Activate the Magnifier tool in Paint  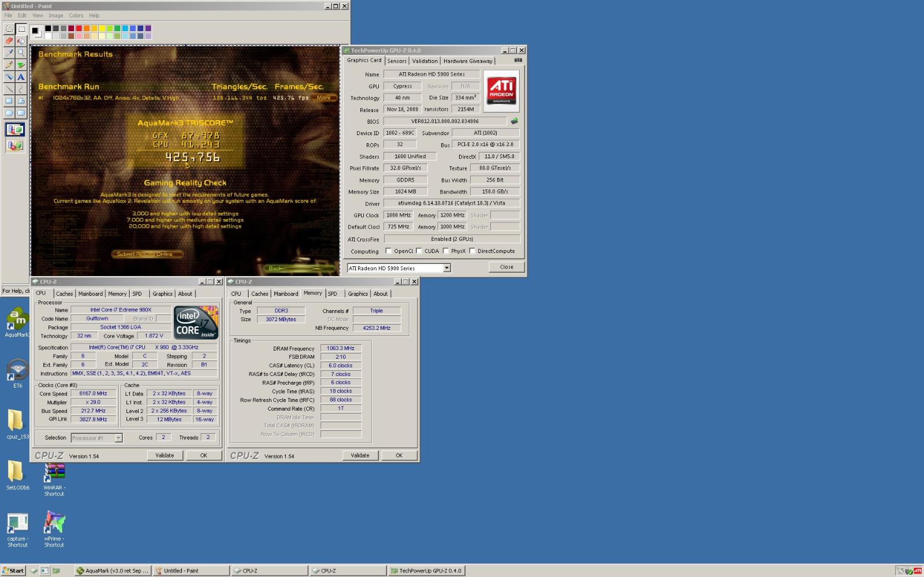(x=21, y=53)
